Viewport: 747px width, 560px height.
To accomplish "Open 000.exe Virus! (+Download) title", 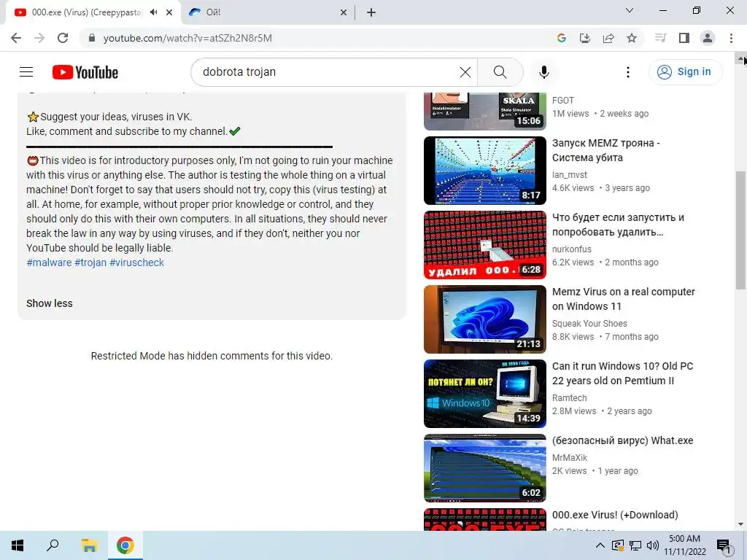I will click(x=615, y=515).
